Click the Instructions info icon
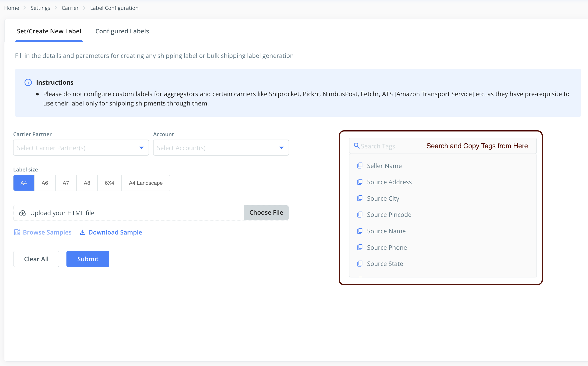 tap(28, 82)
